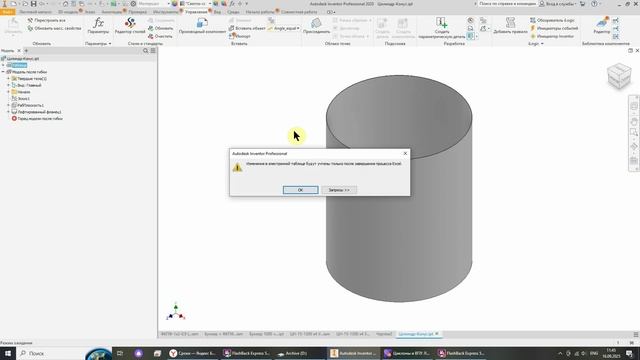The width and height of the screenshot is (640, 360).
Task: Click Вставить объект tool
Action: click(247, 28)
